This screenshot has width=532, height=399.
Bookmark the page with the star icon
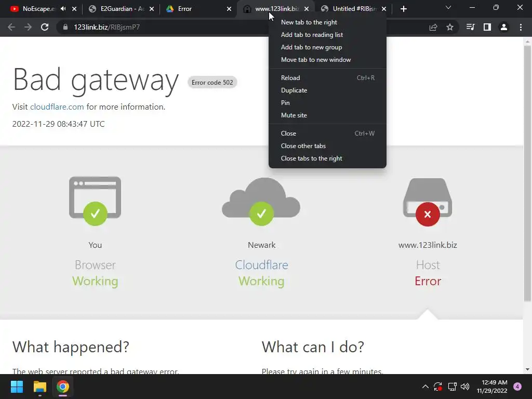click(450, 27)
